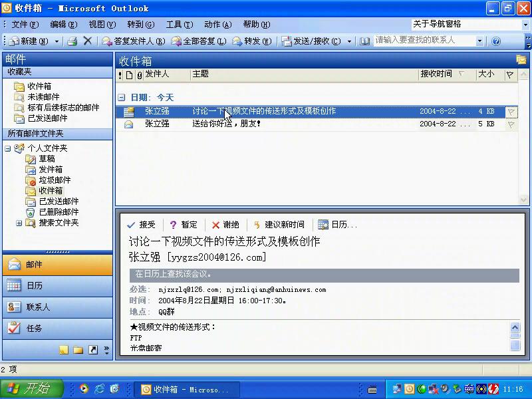This screenshot has height=399, width=532.
Task: Click 暂定 to tentatively accept
Action: coord(183,225)
